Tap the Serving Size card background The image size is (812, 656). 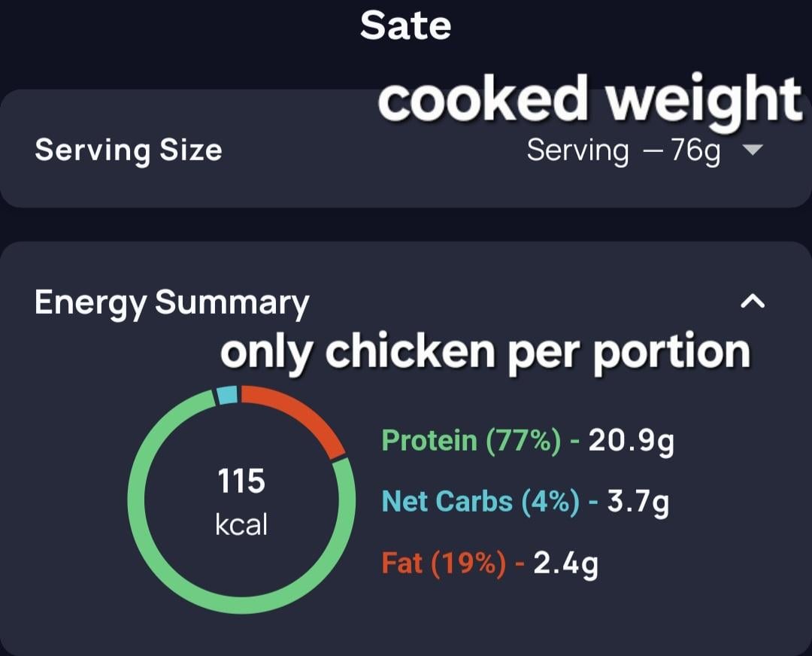pyautogui.click(x=406, y=149)
